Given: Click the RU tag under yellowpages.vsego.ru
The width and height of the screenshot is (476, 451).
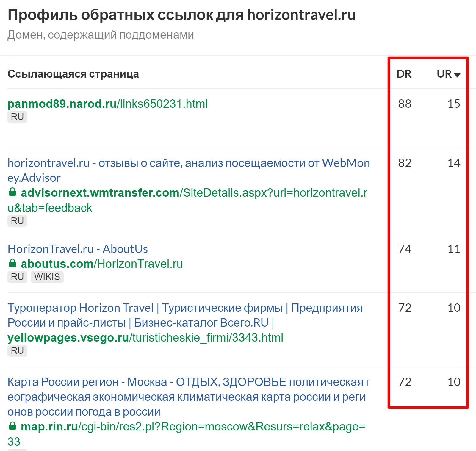Looking at the screenshot, I should 17,351.
